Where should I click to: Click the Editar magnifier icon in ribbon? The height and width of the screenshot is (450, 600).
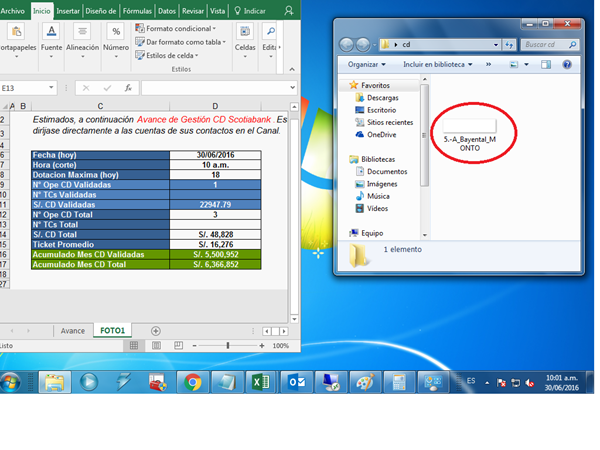point(271,31)
